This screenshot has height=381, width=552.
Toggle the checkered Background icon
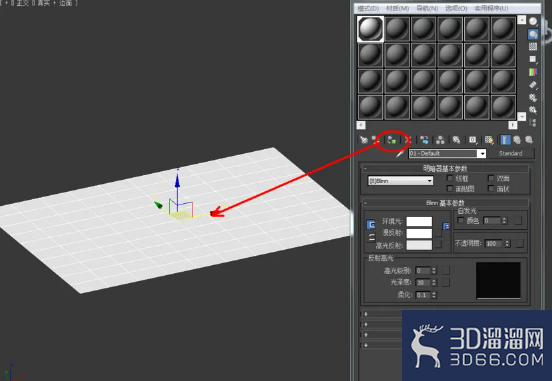pos(533,46)
